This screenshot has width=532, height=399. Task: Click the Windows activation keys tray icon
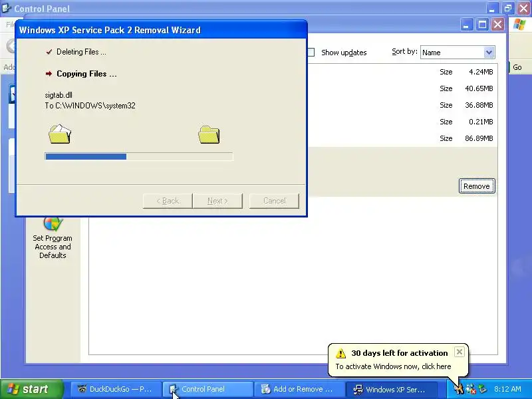pyautogui.click(x=459, y=389)
